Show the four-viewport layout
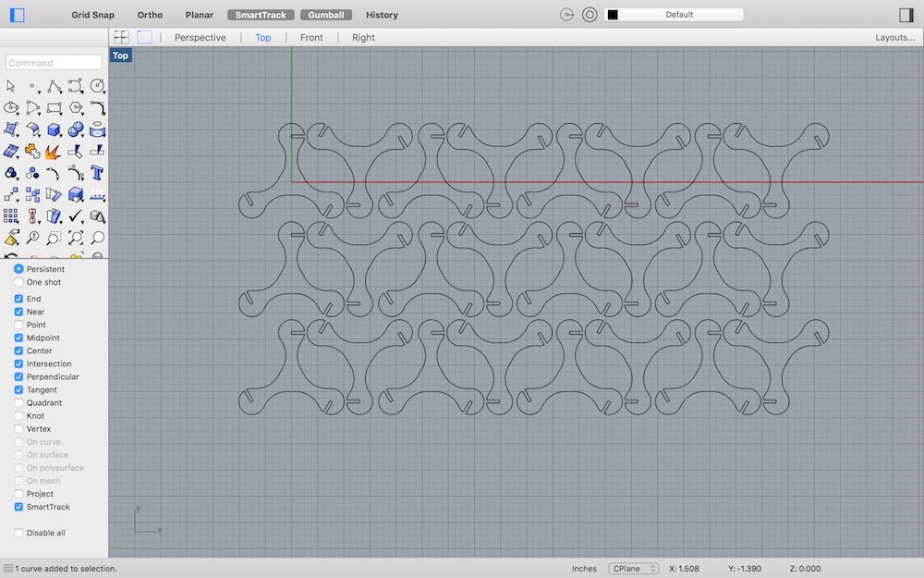The width and height of the screenshot is (924, 578). point(121,37)
